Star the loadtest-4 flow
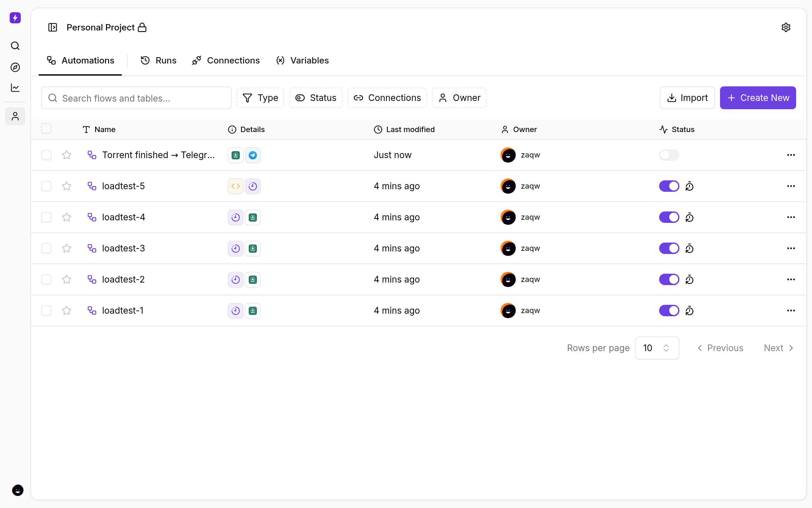 click(67, 217)
